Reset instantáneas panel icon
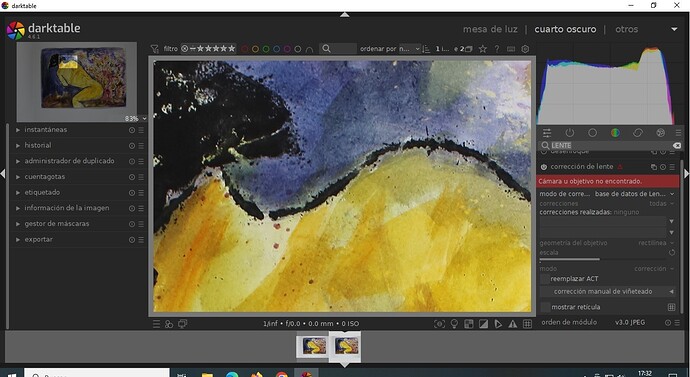 (x=132, y=130)
